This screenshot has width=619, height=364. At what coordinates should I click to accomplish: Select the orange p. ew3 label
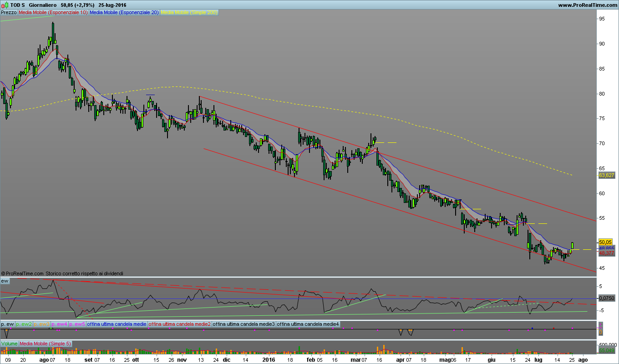(x=41, y=324)
